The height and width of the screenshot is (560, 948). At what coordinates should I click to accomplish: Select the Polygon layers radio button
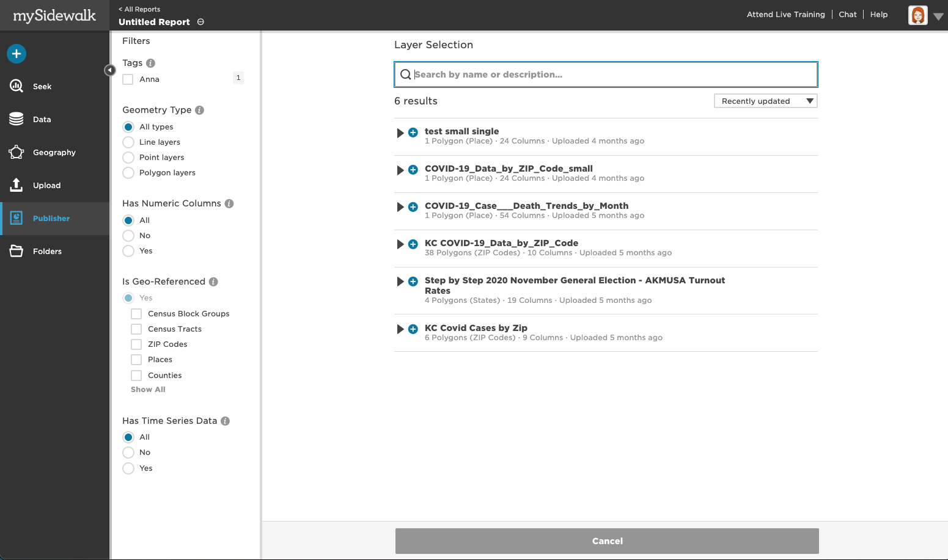[x=128, y=173]
